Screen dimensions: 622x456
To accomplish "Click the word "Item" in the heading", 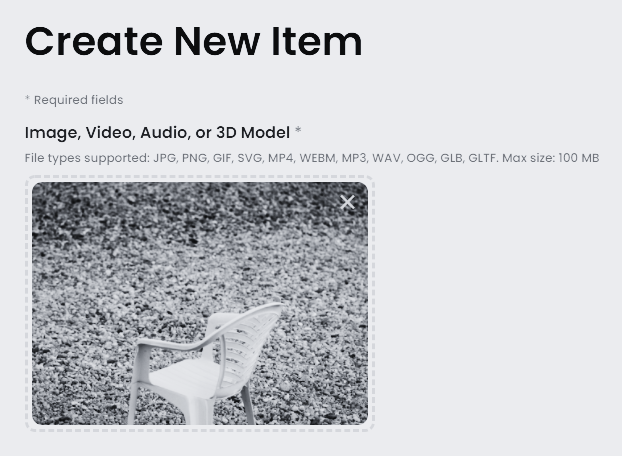I will tap(317, 41).
